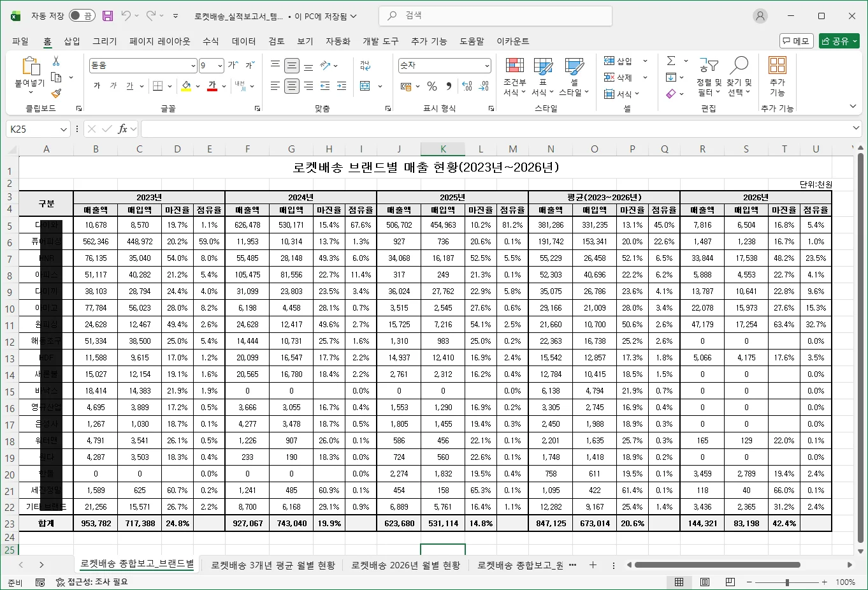
Task: Open the number format dropdown showing 숫자
Action: point(487,65)
